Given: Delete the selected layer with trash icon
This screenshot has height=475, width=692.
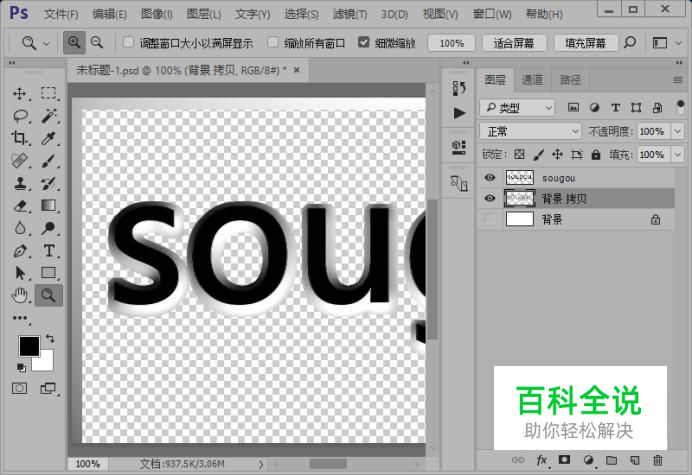Looking at the screenshot, I should point(658,460).
